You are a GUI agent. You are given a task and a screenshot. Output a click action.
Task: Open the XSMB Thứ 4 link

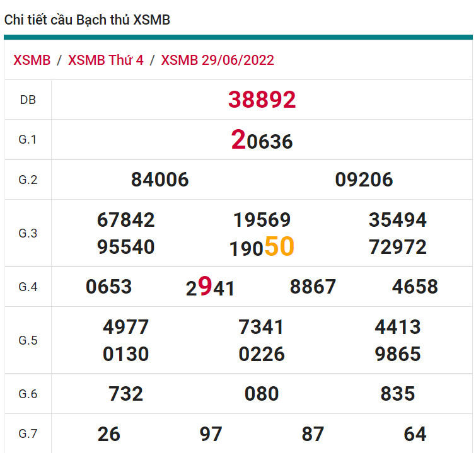[x=105, y=60]
